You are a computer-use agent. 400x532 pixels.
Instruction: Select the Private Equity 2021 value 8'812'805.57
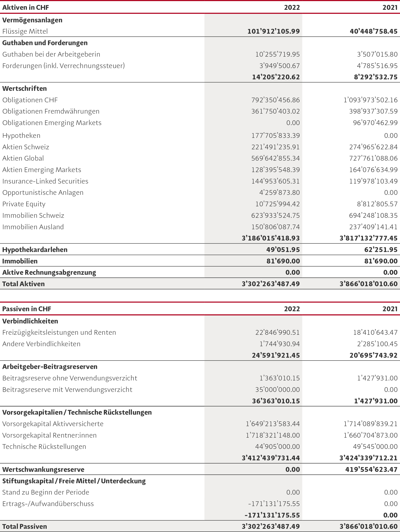[x=377, y=204]
